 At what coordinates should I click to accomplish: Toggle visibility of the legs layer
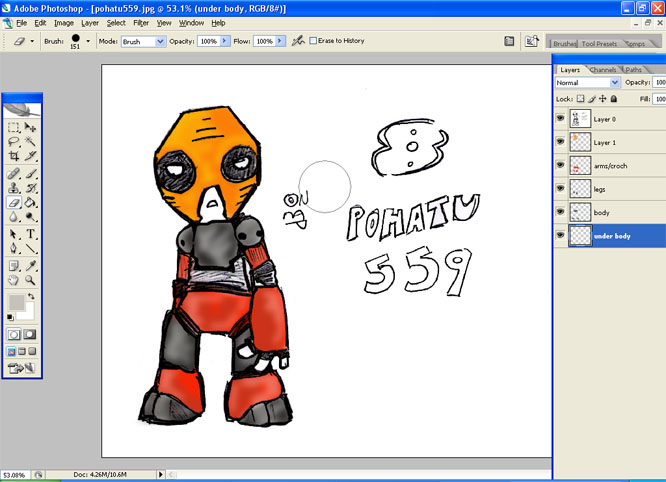pyautogui.click(x=560, y=189)
